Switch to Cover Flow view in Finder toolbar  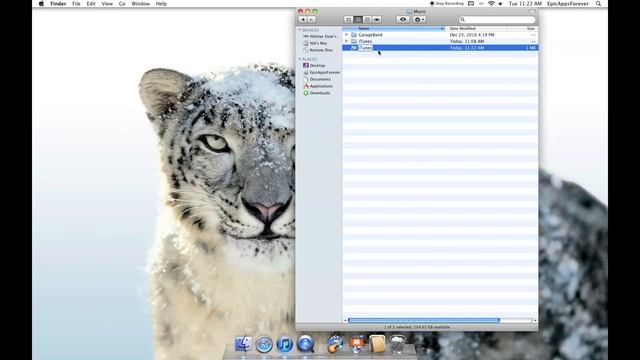tap(377, 20)
